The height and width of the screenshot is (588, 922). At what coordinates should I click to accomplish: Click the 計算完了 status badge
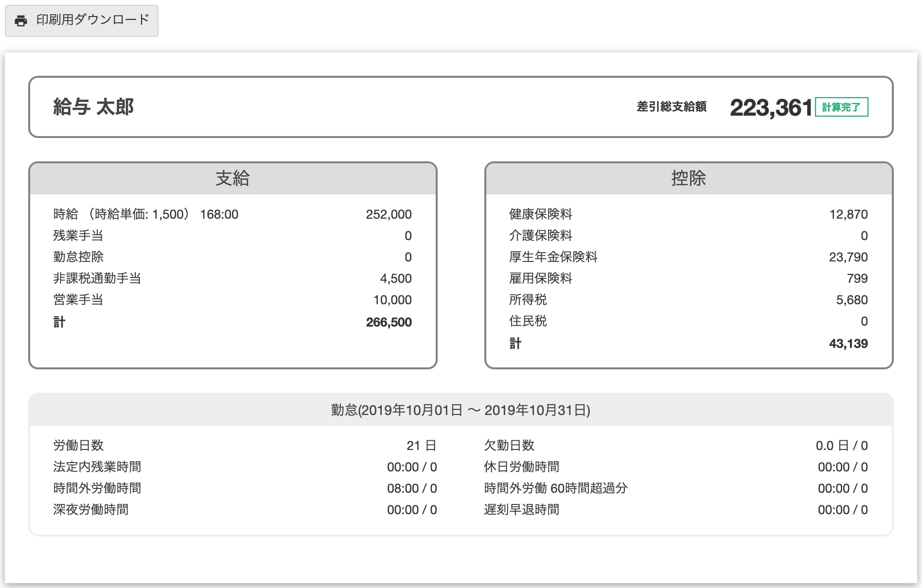pos(841,107)
